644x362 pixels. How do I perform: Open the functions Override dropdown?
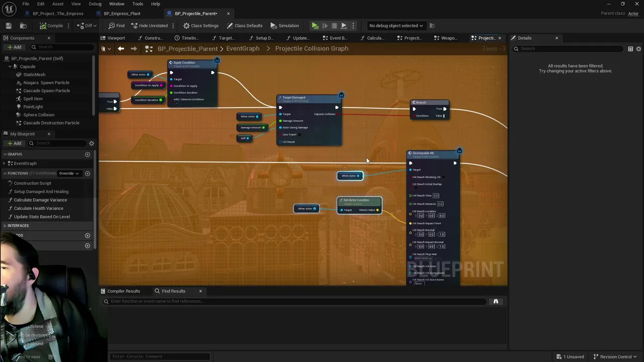point(69,173)
